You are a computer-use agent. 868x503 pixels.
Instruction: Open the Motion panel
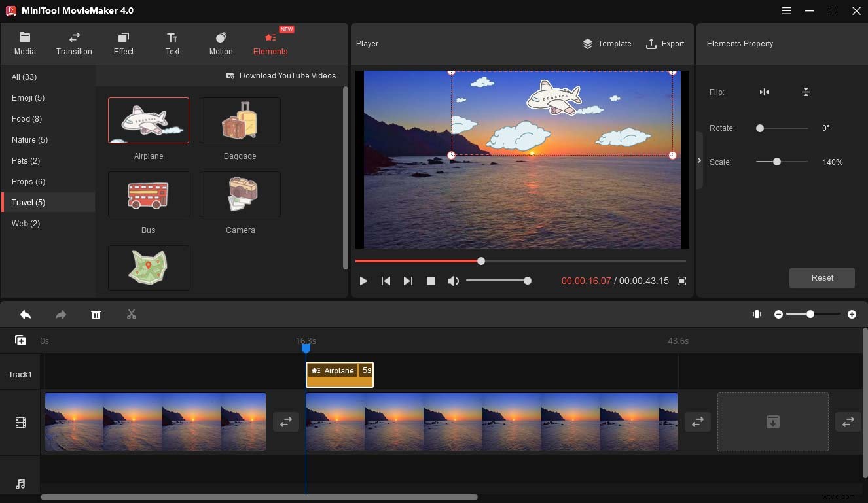coord(221,43)
